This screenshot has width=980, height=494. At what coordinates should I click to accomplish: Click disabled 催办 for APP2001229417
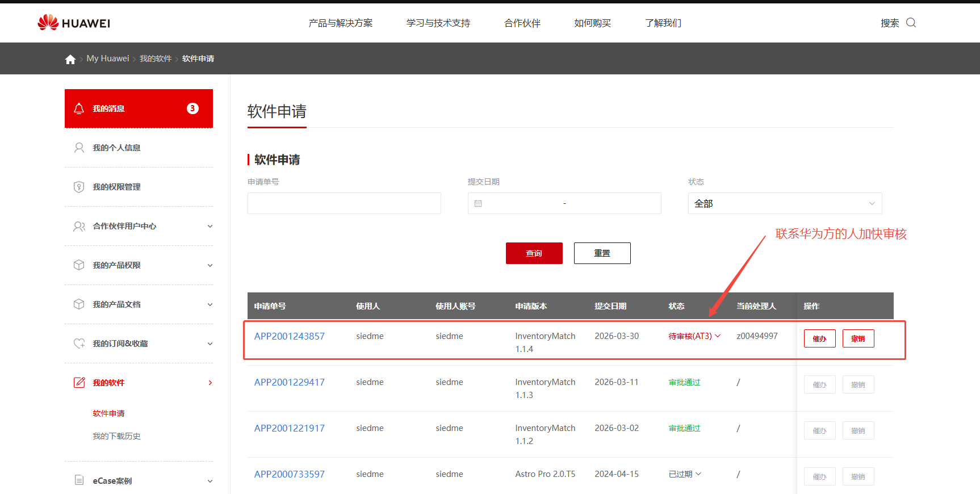tap(820, 384)
